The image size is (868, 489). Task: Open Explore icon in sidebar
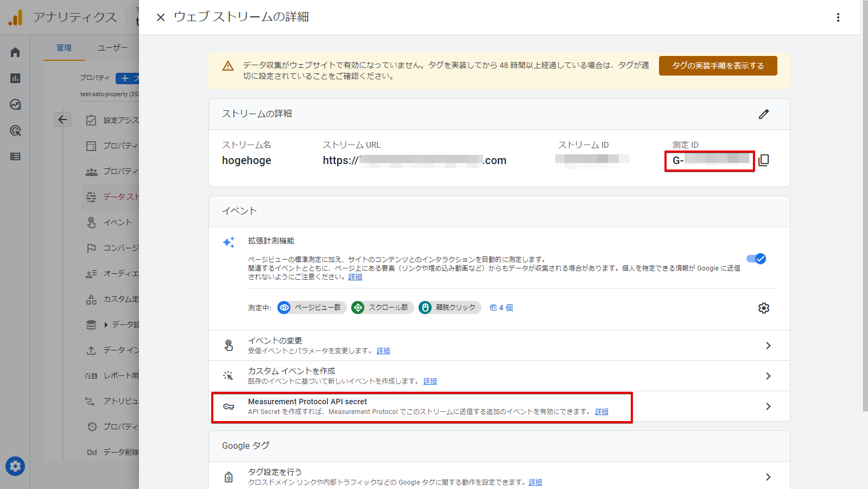pyautogui.click(x=15, y=104)
